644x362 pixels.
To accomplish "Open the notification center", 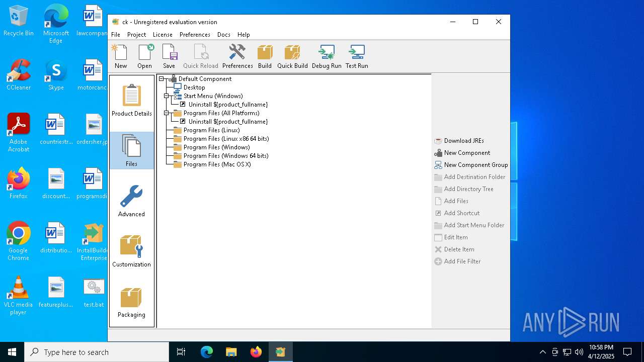I will coord(627,352).
